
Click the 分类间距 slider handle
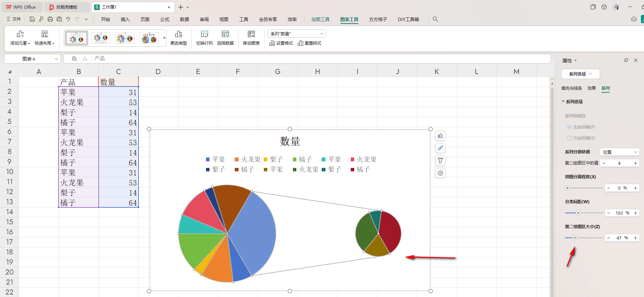click(578, 213)
